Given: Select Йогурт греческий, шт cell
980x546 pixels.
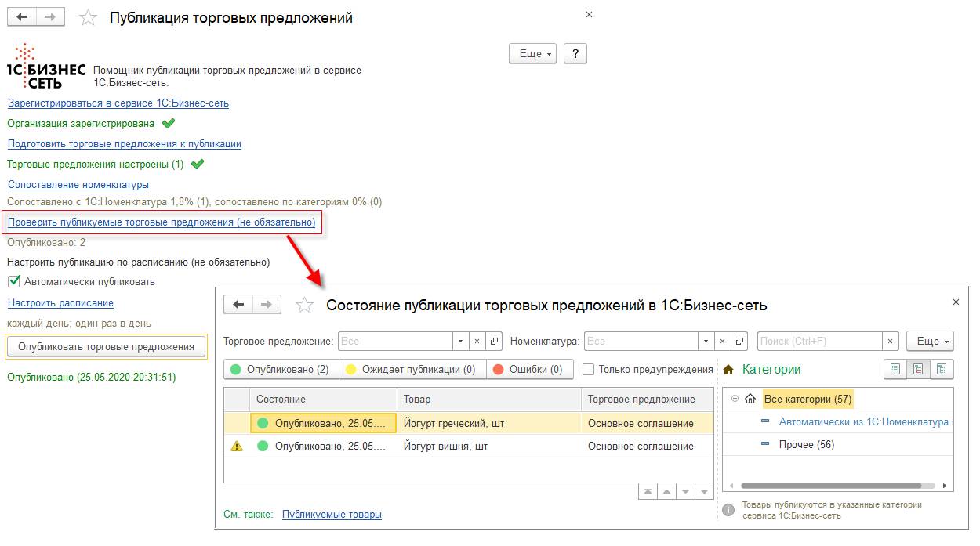Looking at the screenshot, I should pos(489,424).
